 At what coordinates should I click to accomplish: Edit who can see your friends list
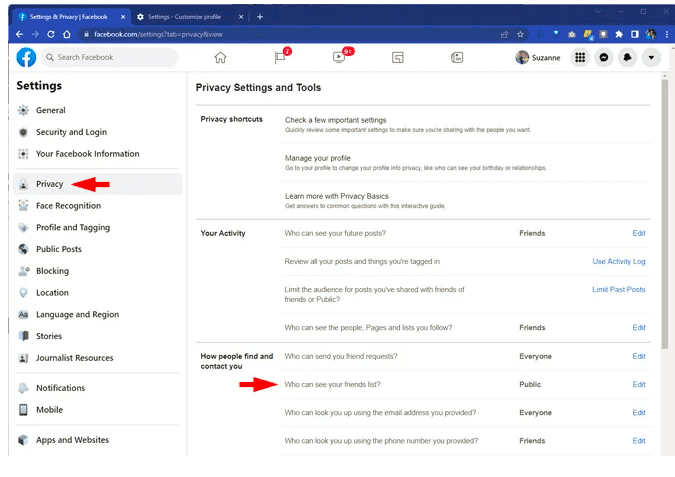coord(638,384)
